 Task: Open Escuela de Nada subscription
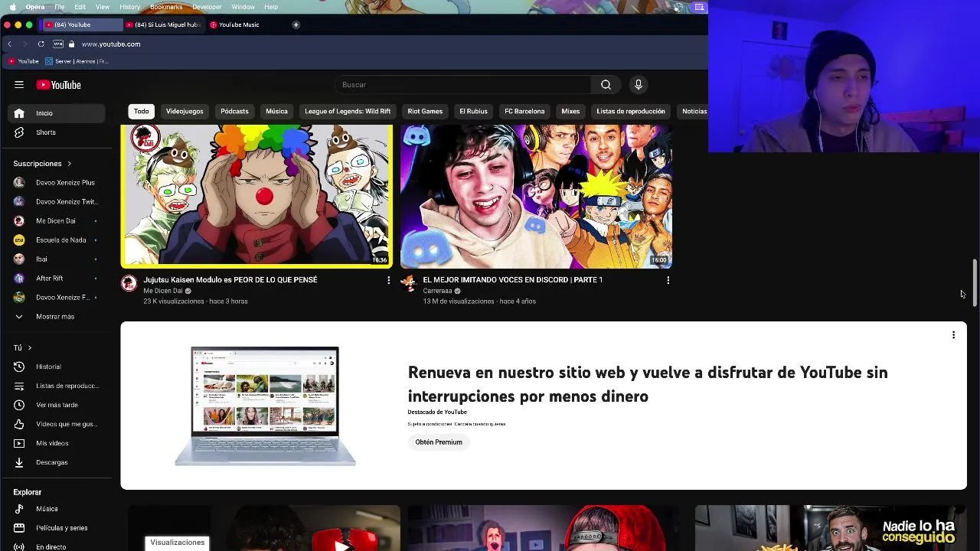coord(57,240)
